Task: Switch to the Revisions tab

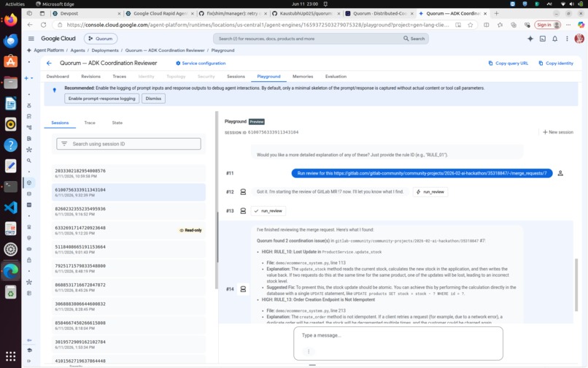Action: (90, 76)
